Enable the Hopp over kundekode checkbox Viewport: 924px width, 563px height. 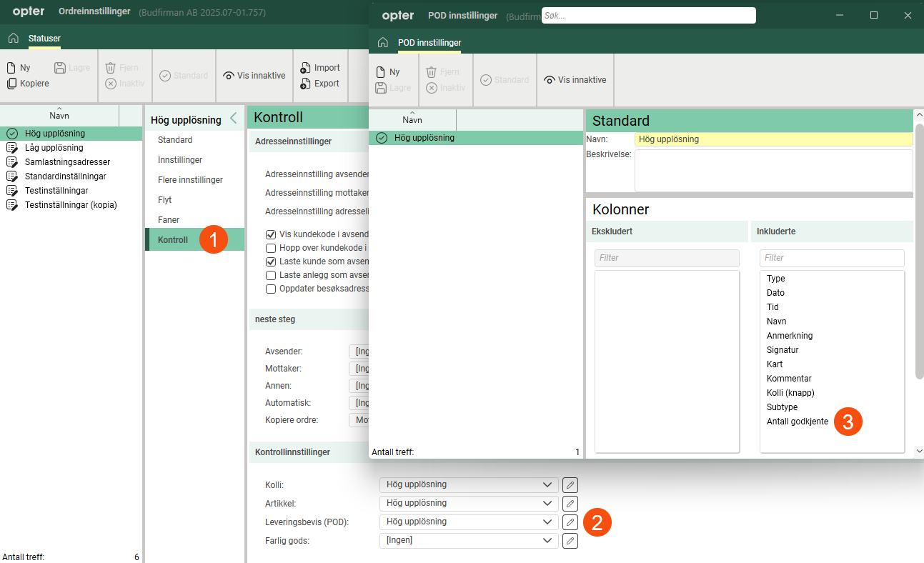click(271, 248)
